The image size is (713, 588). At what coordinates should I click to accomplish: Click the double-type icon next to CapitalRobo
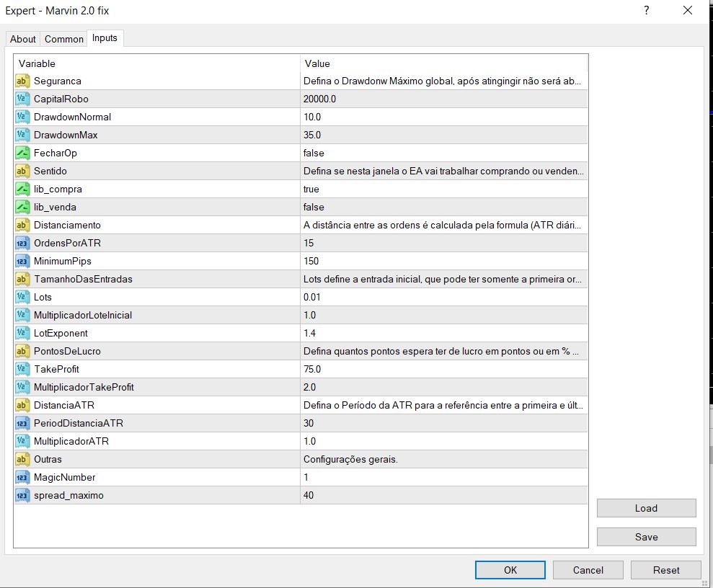(22, 99)
